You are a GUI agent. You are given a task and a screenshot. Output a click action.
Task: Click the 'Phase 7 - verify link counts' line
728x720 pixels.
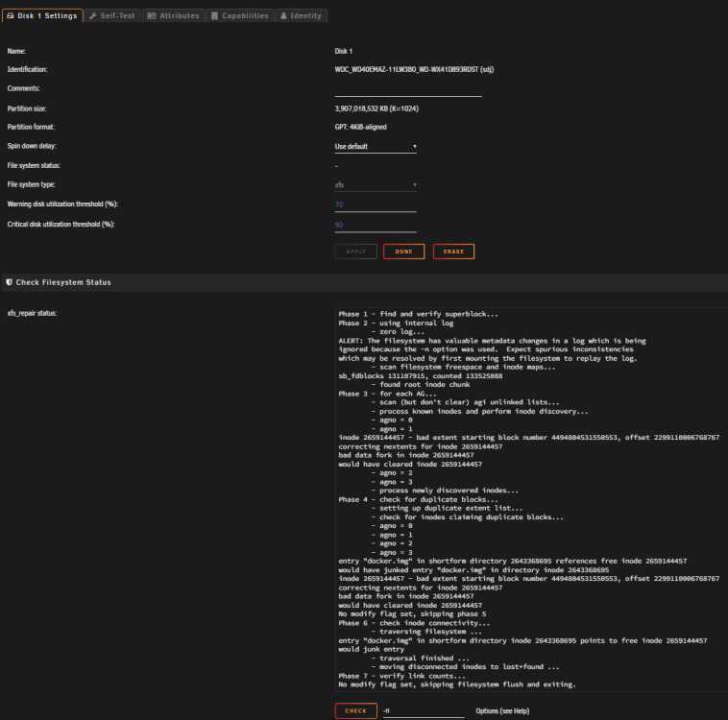402,676
